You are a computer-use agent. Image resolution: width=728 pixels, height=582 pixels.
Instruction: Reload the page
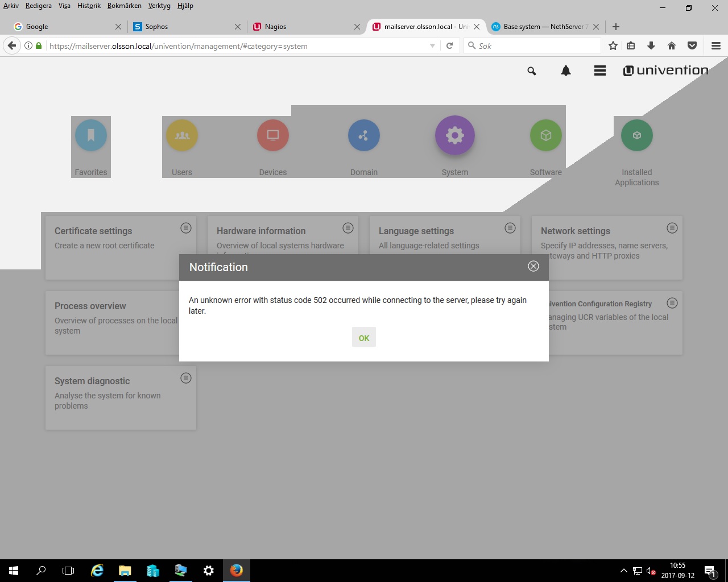[449, 46]
